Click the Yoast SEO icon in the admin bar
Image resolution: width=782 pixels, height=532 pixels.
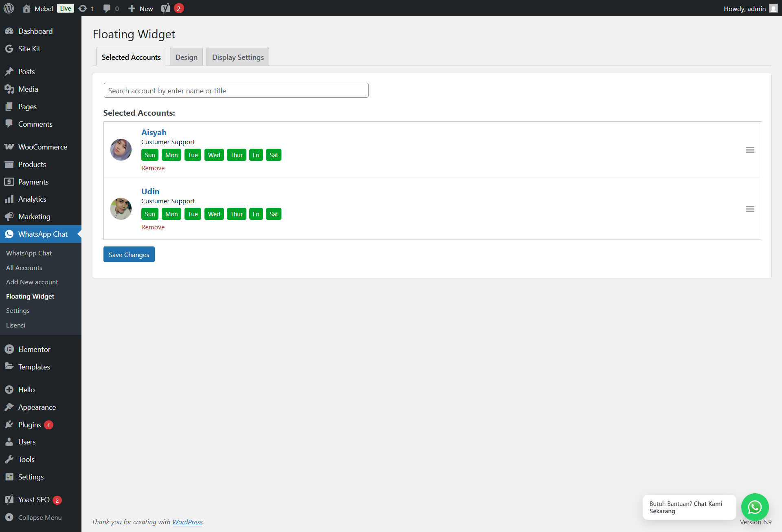tap(166, 8)
